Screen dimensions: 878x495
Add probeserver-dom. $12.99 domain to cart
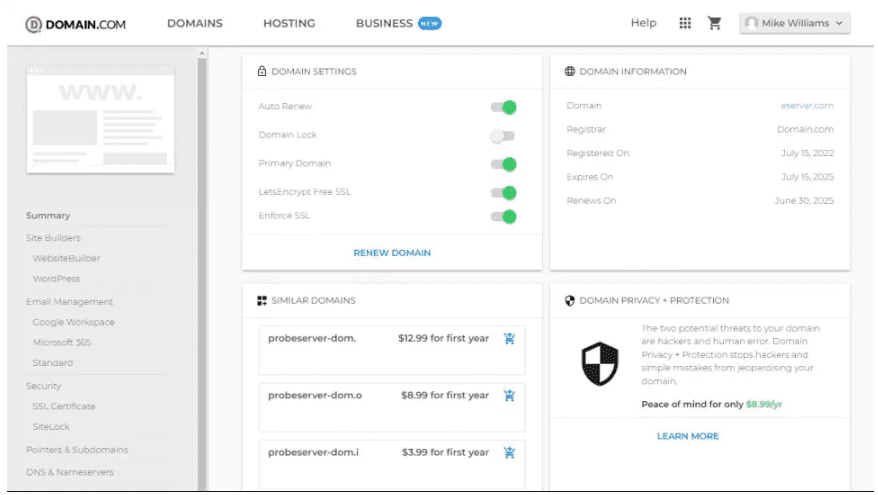[x=509, y=338]
